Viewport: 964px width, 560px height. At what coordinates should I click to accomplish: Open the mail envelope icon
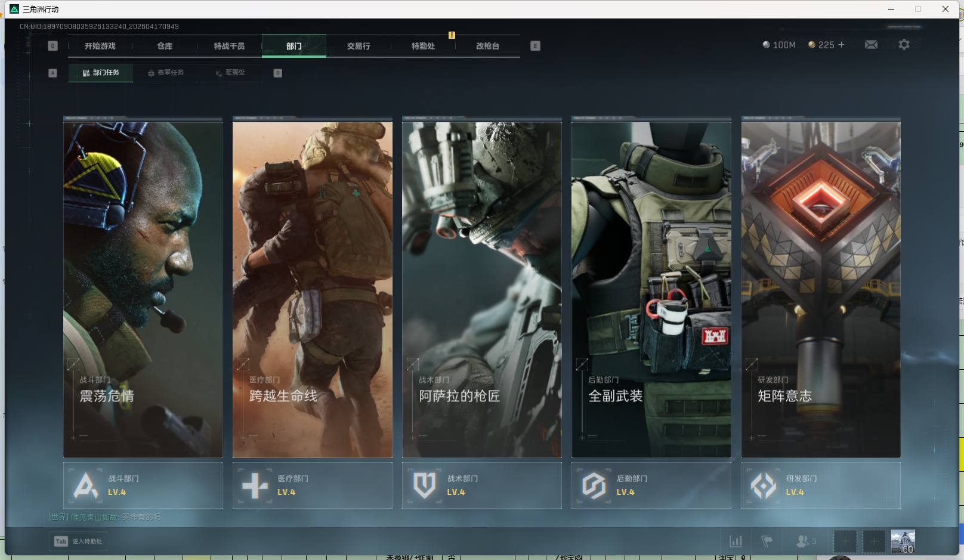[871, 45]
